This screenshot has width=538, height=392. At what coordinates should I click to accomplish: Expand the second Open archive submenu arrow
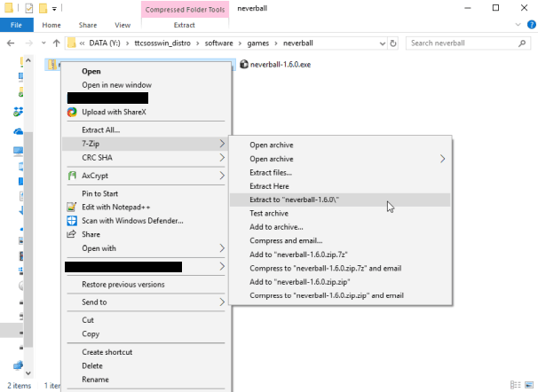coord(442,159)
